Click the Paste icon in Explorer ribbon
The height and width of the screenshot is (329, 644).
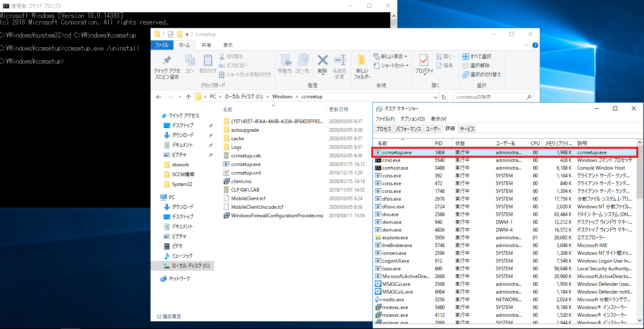coord(208,60)
